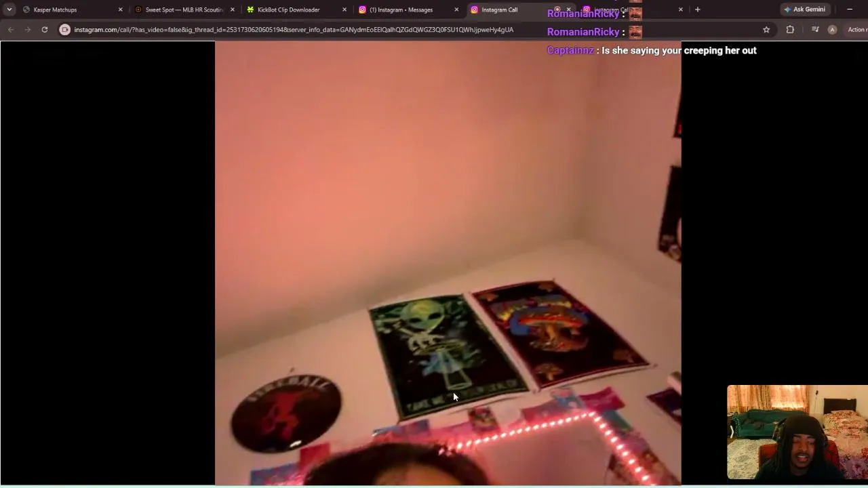Screen dimensions: 868x488
Task: Switch to the Kasper Matchups tab
Action: (73, 9)
